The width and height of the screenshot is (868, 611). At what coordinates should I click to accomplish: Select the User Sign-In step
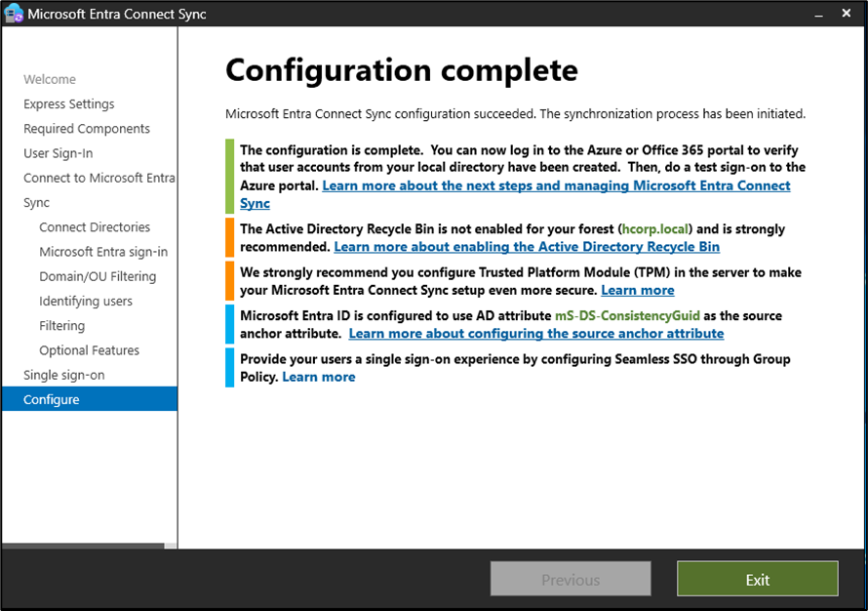(x=59, y=153)
